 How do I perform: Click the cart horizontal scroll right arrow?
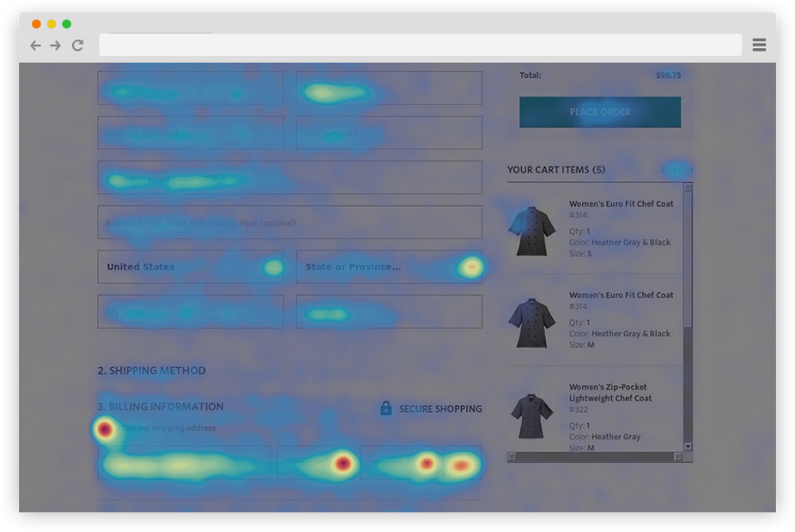pyautogui.click(x=678, y=457)
